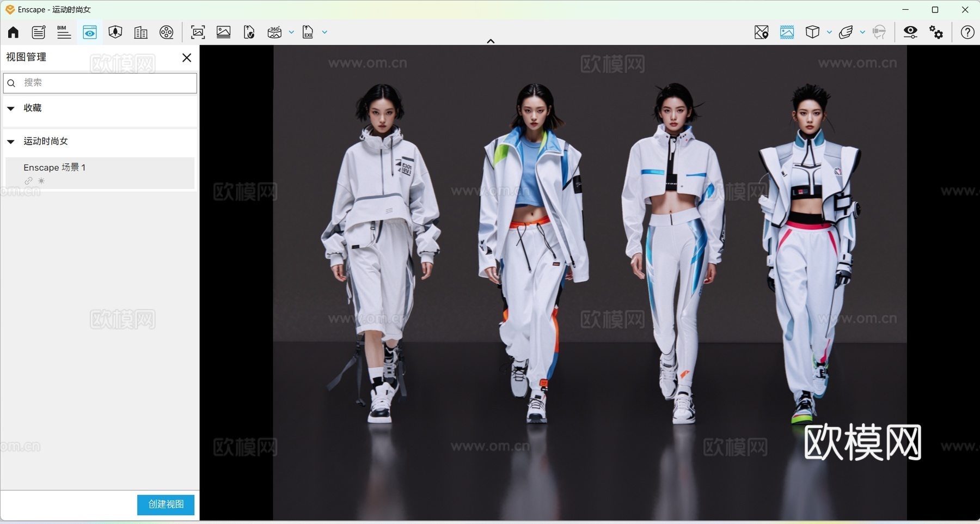Screen dimensions: 980x524
Task: Take a screenshot with the screenshot icon
Action: [198, 32]
